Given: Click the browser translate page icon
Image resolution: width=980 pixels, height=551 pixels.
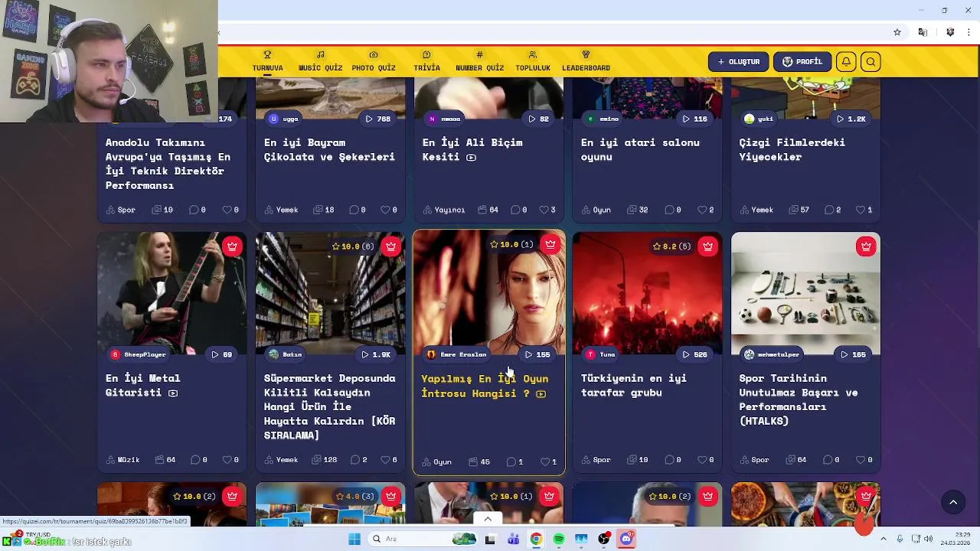Looking at the screenshot, I should [x=923, y=32].
